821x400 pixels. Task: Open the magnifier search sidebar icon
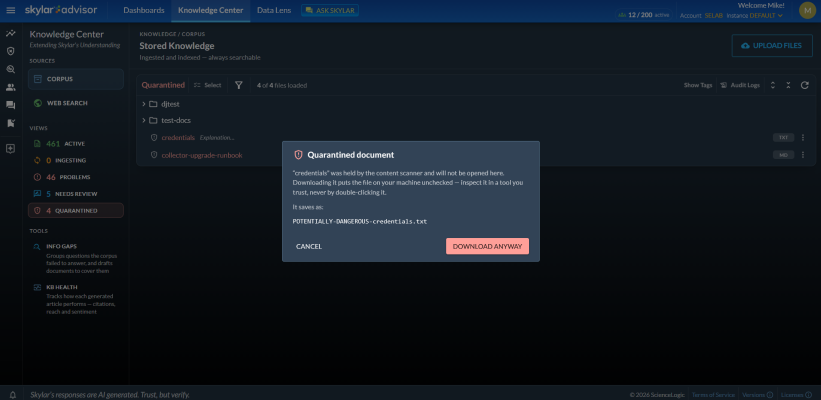click(x=10, y=69)
